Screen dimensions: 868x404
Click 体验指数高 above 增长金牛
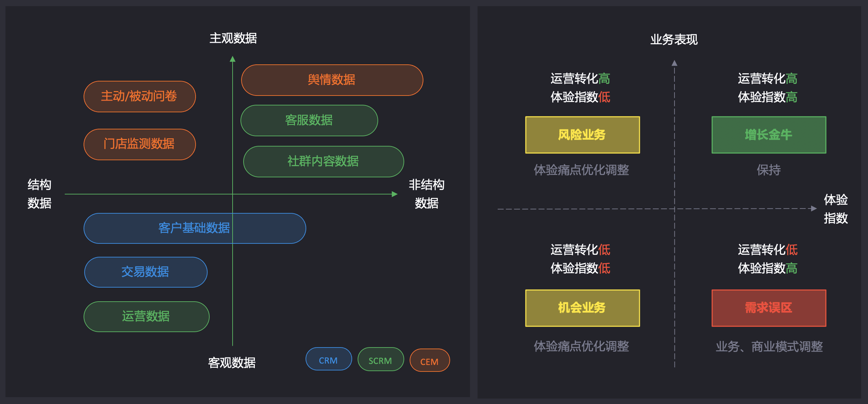(768, 97)
